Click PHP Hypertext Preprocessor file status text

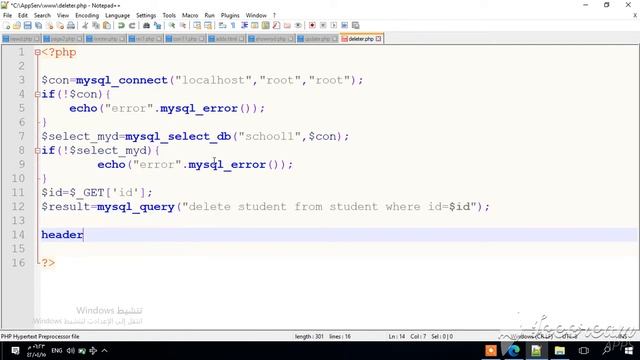click(40, 337)
